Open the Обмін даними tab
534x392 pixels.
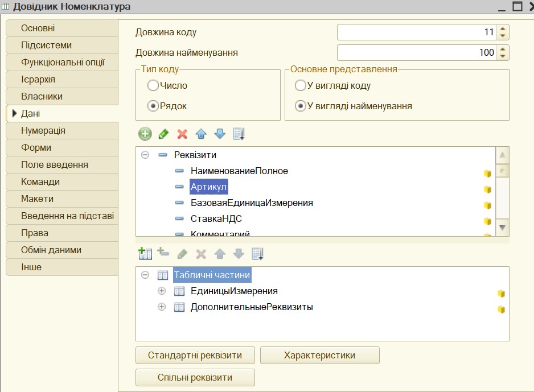(62, 250)
